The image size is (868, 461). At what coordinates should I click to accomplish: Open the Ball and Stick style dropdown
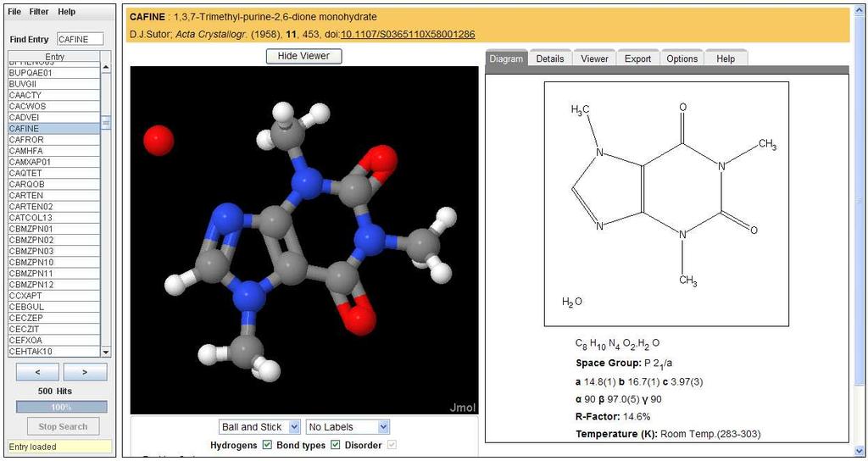tap(259, 427)
